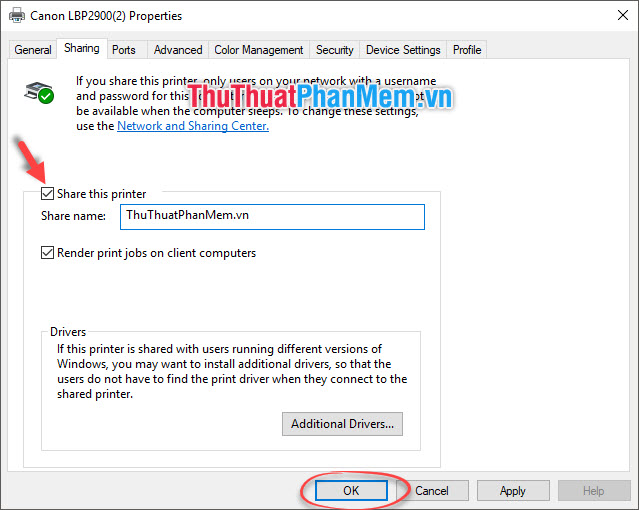Toggle the Share this printer checkbox
The height and width of the screenshot is (510, 639).
coord(47,193)
